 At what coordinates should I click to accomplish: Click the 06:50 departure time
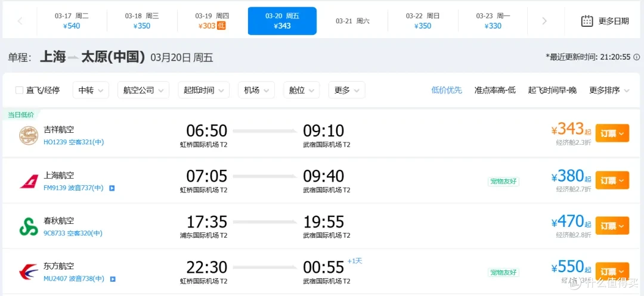(x=206, y=131)
